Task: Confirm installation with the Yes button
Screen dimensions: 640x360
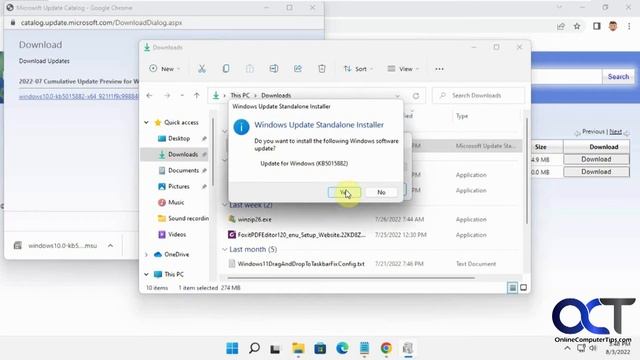Action: [x=344, y=192]
